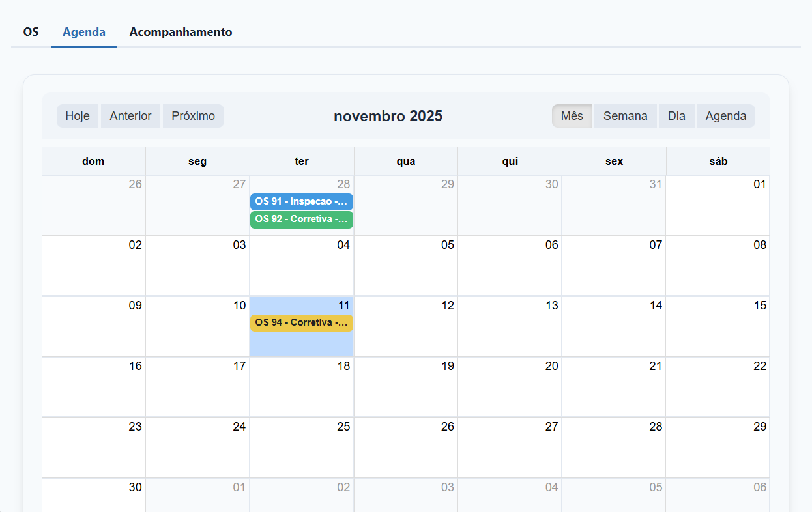Switch to Semana view
The height and width of the screenshot is (512, 812).
click(x=625, y=116)
